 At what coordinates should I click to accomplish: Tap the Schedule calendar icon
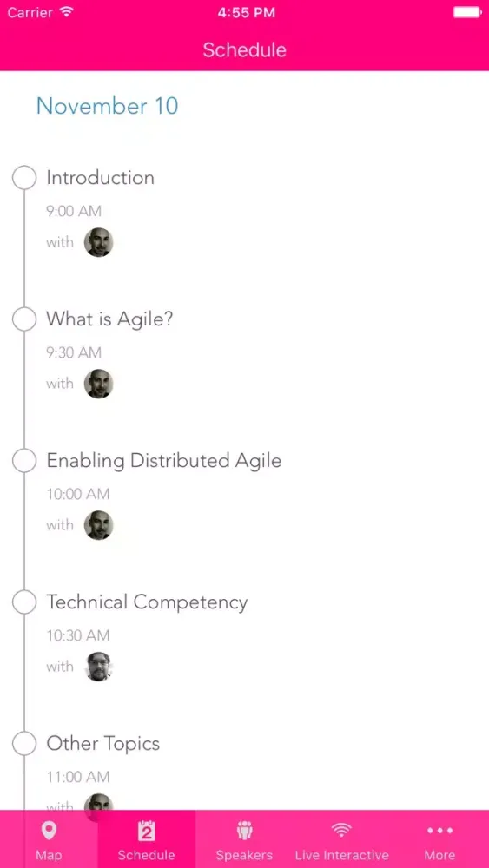(x=146, y=831)
